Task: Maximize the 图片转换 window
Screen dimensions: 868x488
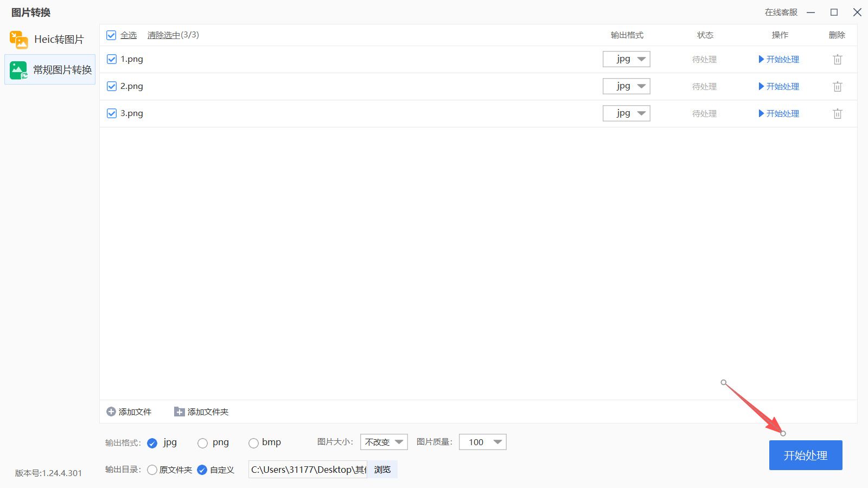Action: pos(834,12)
